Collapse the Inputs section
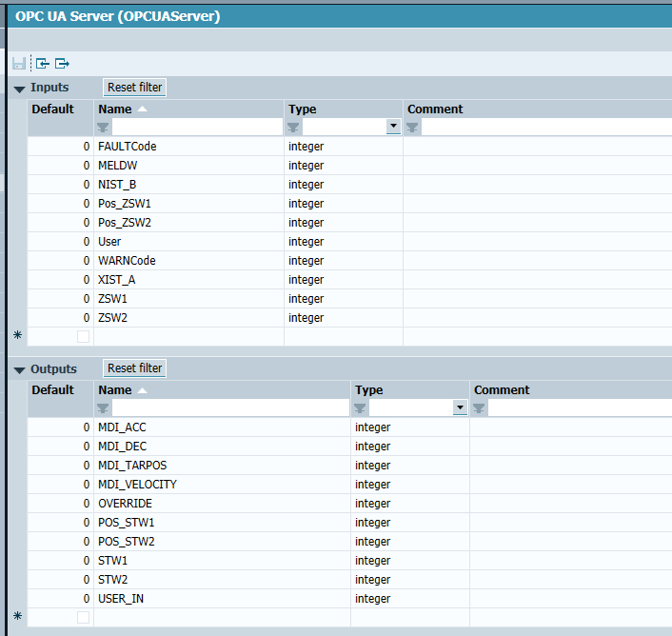This screenshot has height=636, width=672. point(19,89)
